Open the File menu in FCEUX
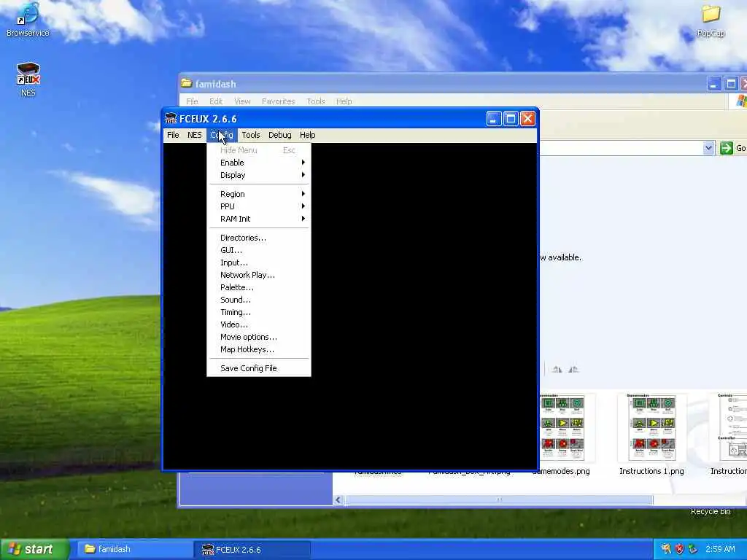The image size is (747, 560). pyautogui.click(x=173, y=135)
